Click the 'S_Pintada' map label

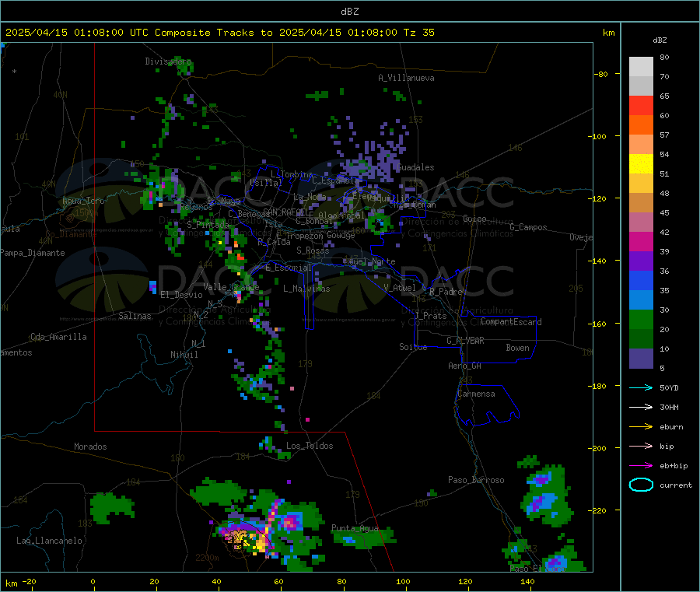tap(208, 225)
